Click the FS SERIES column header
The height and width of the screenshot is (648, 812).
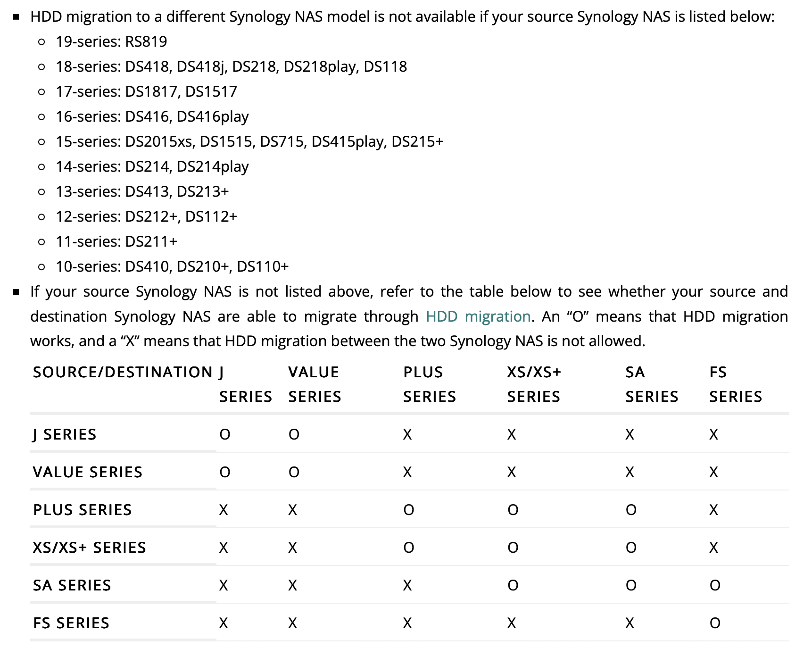(736, 384)
